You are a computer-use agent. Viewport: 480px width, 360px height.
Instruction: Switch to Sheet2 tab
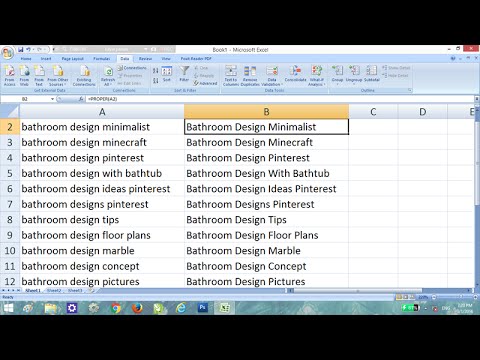[x=54, y=291]
